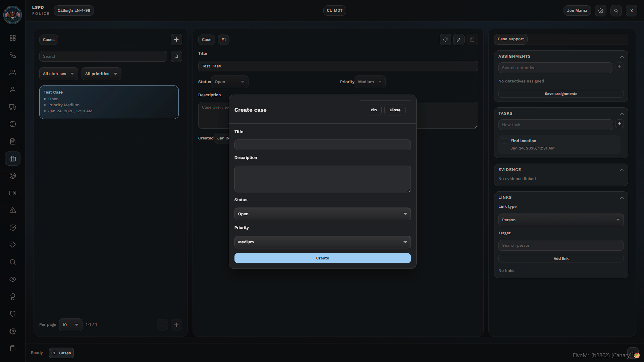This screenshot has height=362, width=644.
Task: Click the refresh case icon
Action: pos(445,40)
